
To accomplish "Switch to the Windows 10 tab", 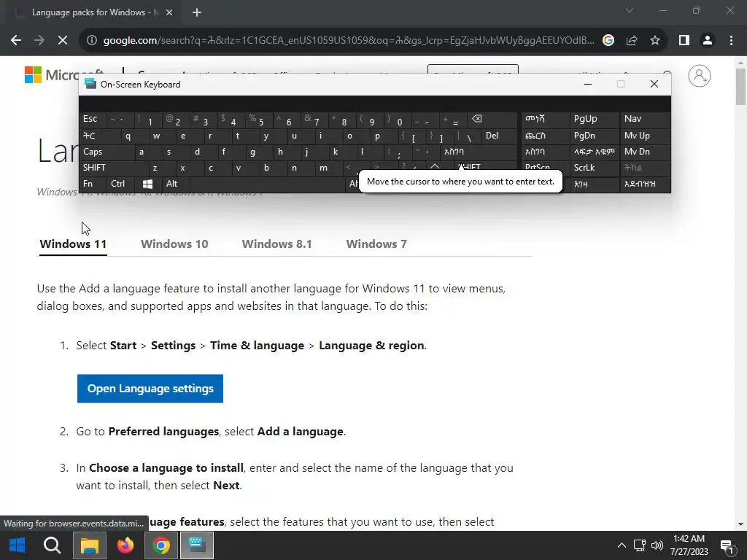I will (x=174, y=244).
